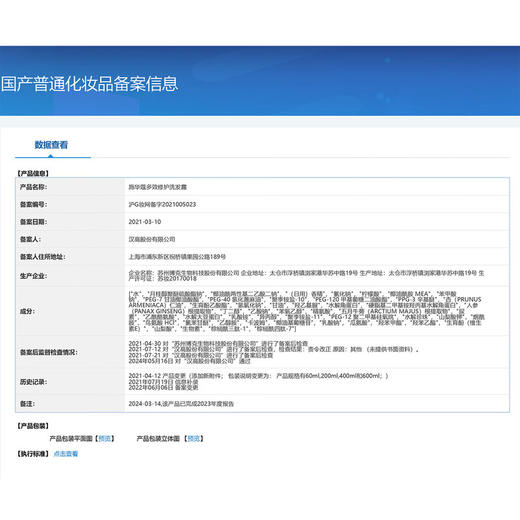Click the ingredient list containing PANAX GINSENG
The width and height of the screenshot is (520, 520).
tap(307, 311)
